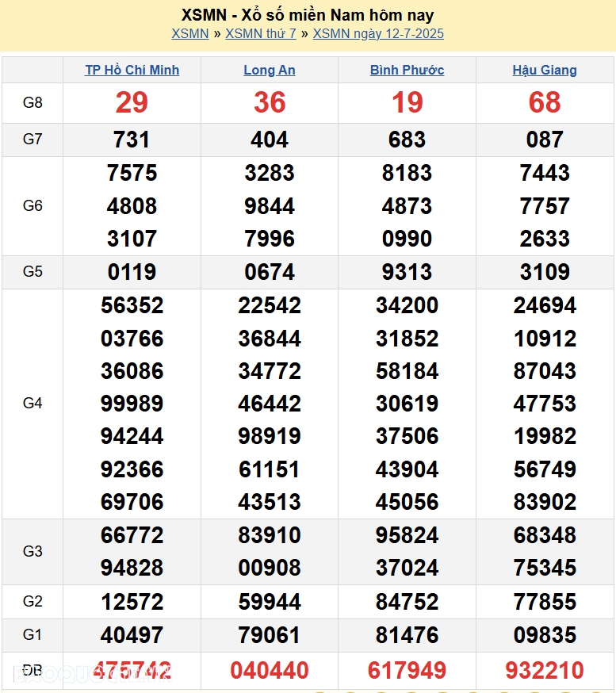The width and height of the screenshot is (616, 693).
Task: Open the Long An province link
Action: 270,70
